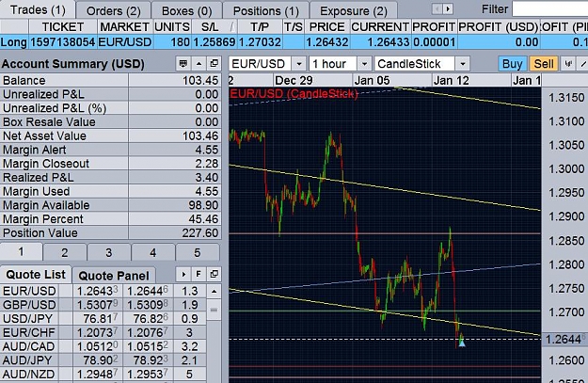This screenshot has width=588, height=383.
Task: Click the Position Value row
Action: click(111, 233)
